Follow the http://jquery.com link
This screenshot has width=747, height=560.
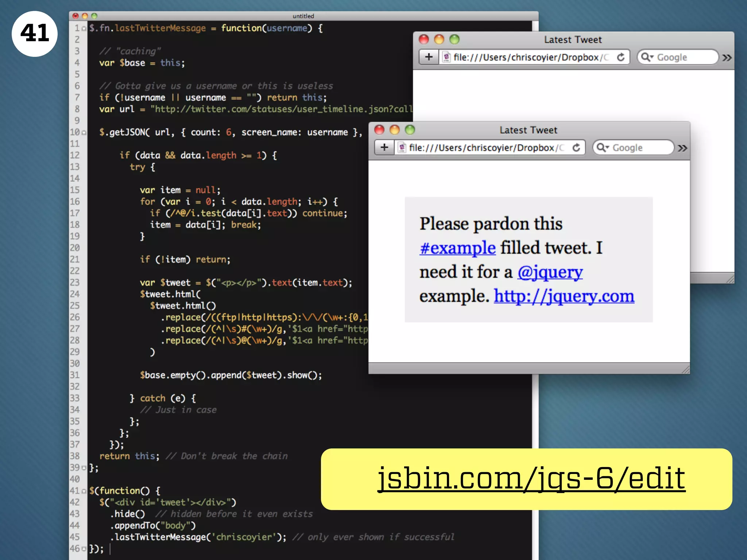(x=564, y=296)
